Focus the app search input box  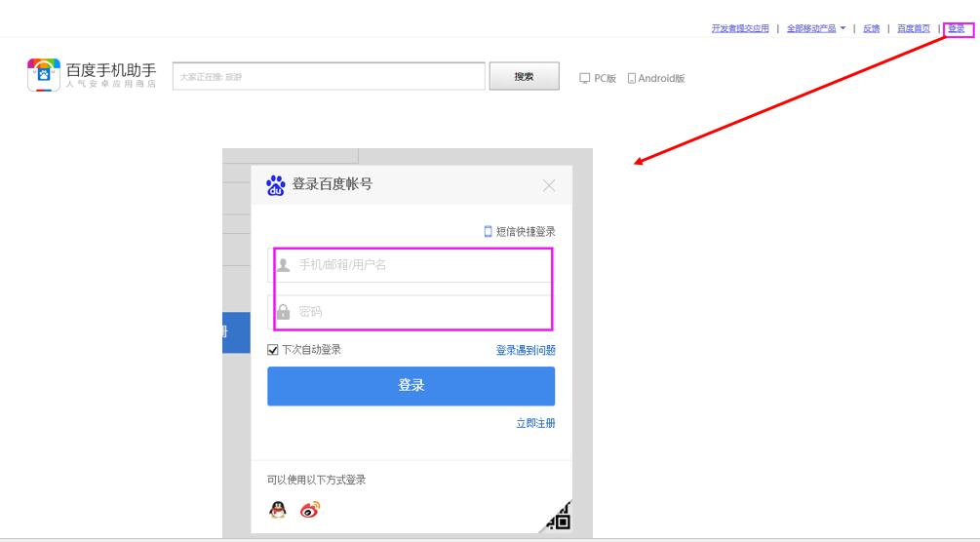click(329, 76)
